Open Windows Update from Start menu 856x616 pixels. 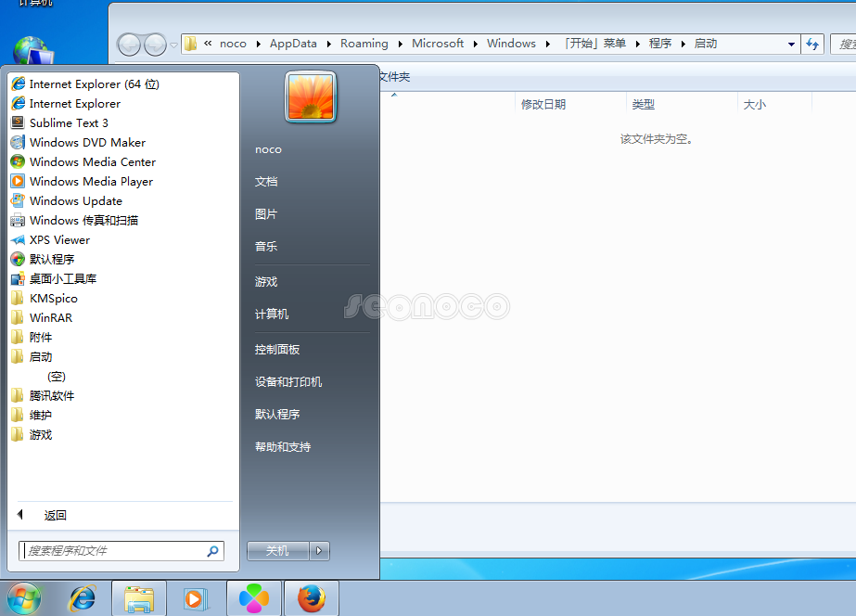(75, 200)
